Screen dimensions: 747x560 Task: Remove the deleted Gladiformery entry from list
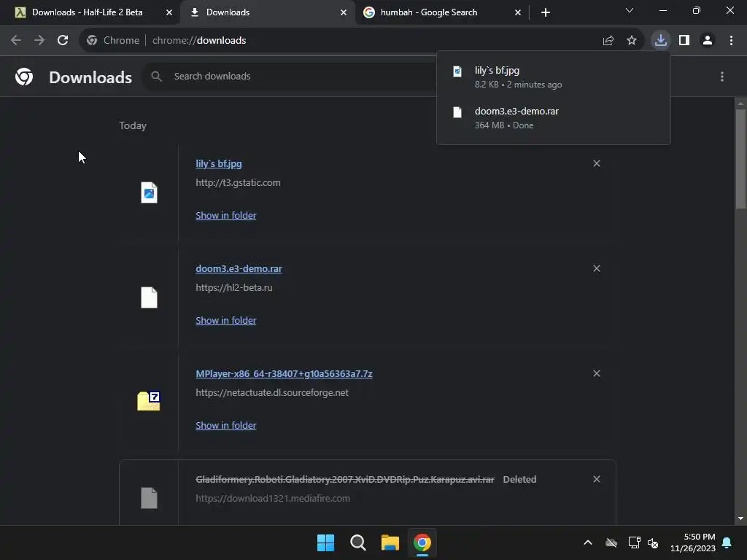pyautogui.click(x=597, y=479)
